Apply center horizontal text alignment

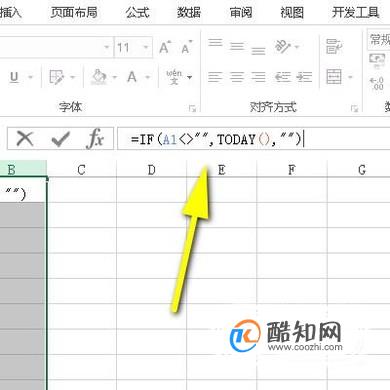237,77
